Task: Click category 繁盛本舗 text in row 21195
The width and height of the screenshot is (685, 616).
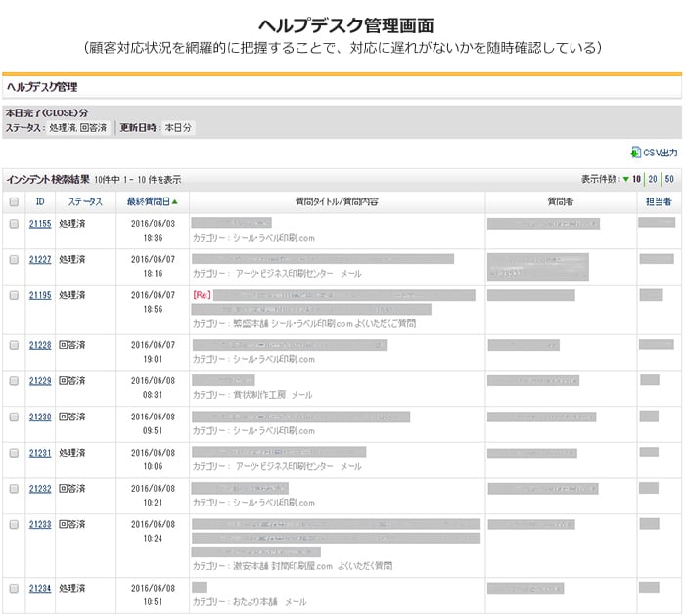Action: [304, 324]
